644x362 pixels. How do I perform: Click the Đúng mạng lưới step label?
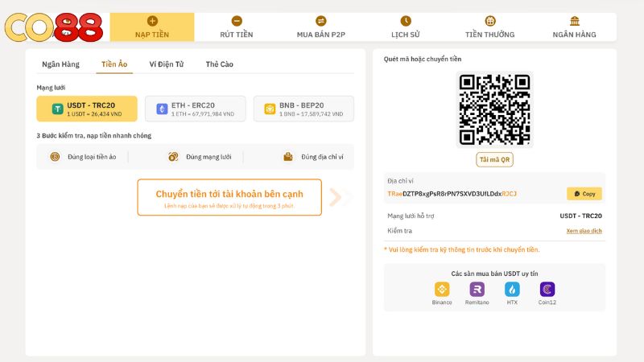[x=208, y=157]
